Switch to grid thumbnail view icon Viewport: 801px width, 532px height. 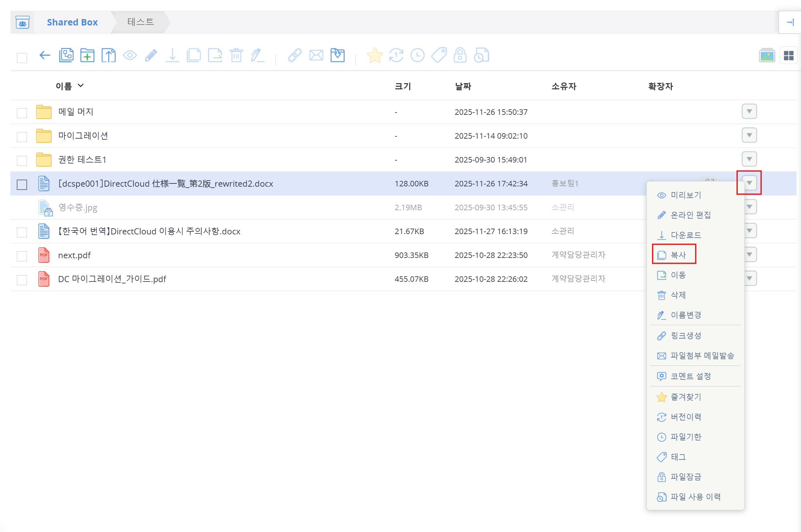point(788,55)
